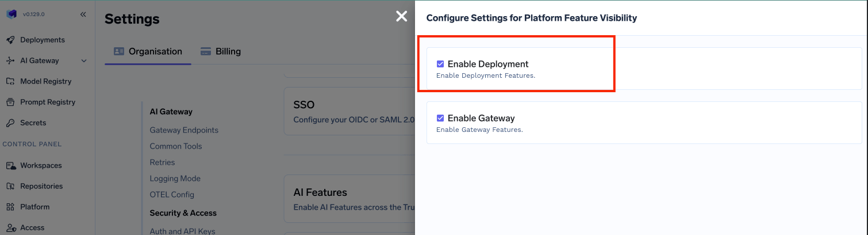Screen dimensions: 868x235
Task: Click the Deployments rocket icon
Action: pyautogui.click(x=10, y=40)
